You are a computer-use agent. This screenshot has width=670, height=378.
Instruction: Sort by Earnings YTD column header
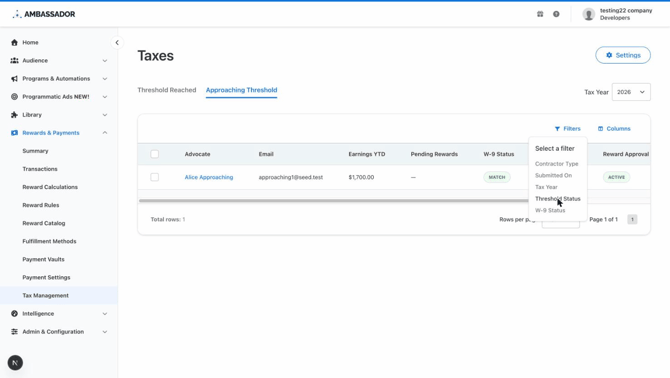367,154
